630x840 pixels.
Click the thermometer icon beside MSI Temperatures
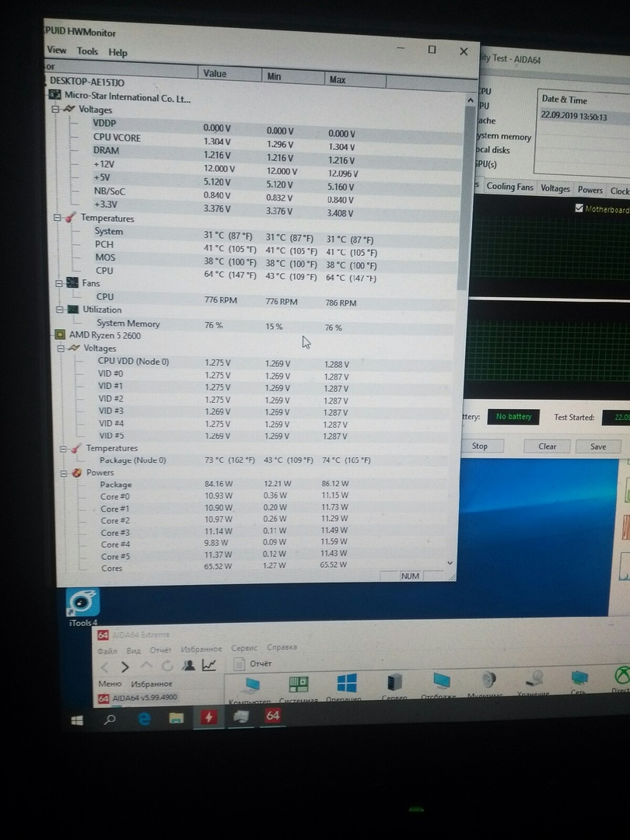pyautogui.click(x=71, y=218)
